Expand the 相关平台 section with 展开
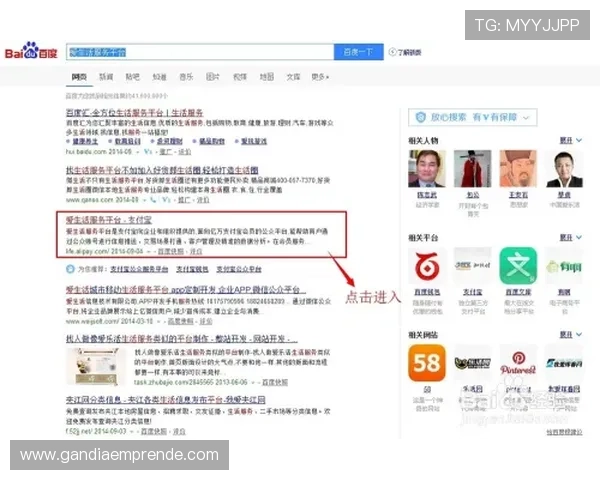The image size is (600, 480). coord(571,238)
